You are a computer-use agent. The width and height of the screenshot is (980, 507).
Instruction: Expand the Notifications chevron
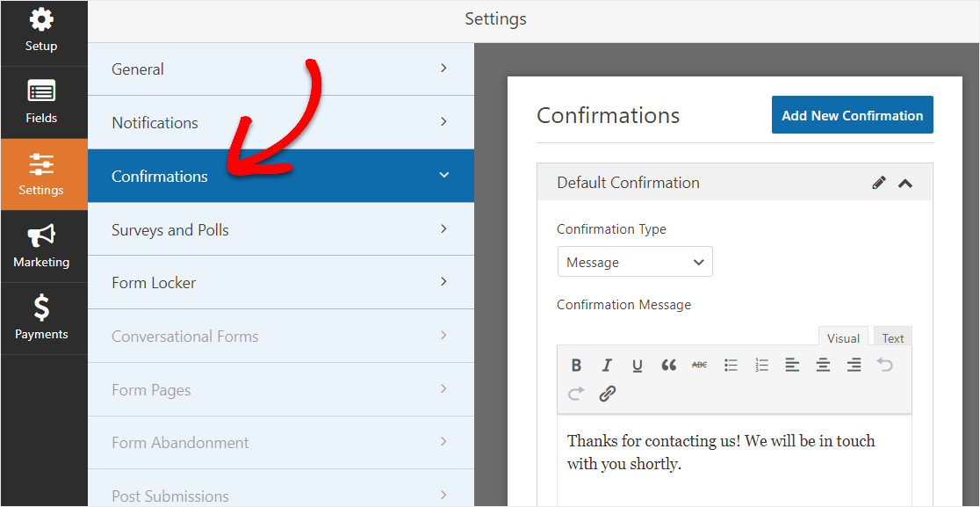(x=443, y=121)
